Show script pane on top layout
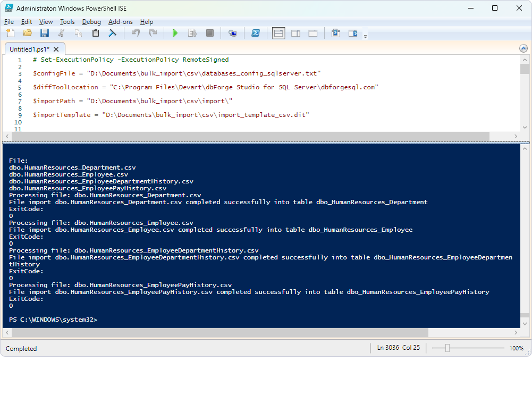This screenshot has height=403, width=532. coord(278,33)
